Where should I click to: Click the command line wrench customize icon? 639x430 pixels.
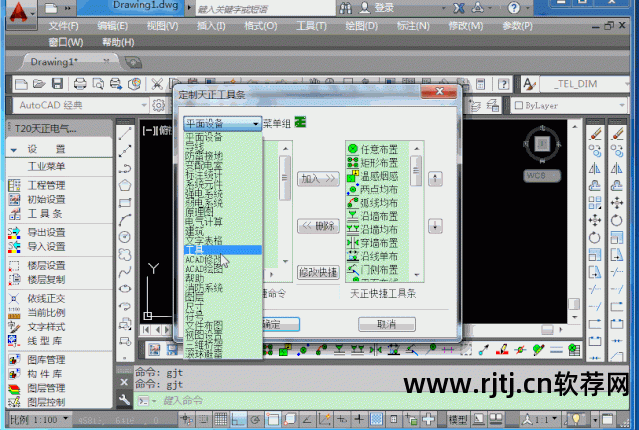[124, 401]
